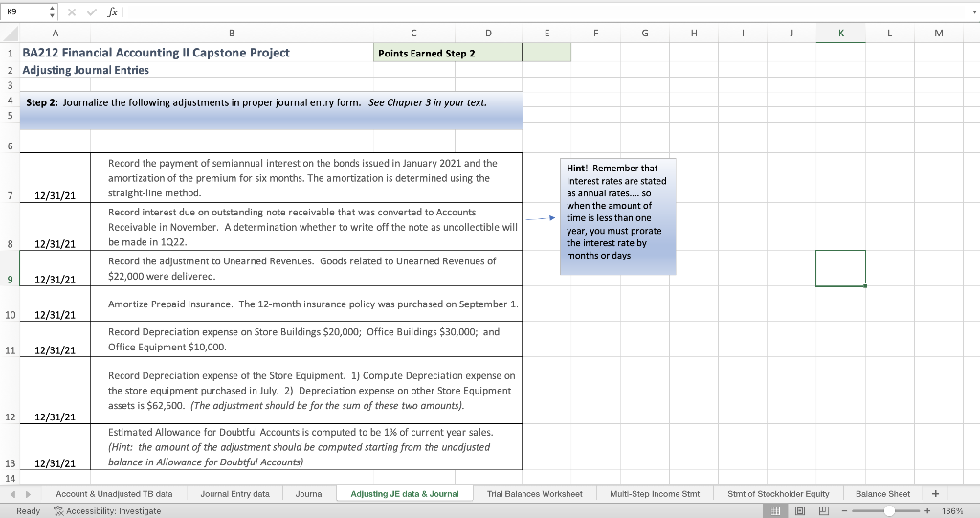Cancel the formula bar entry X icon
This screenshot has height=518, width=980.
[71, 11]
